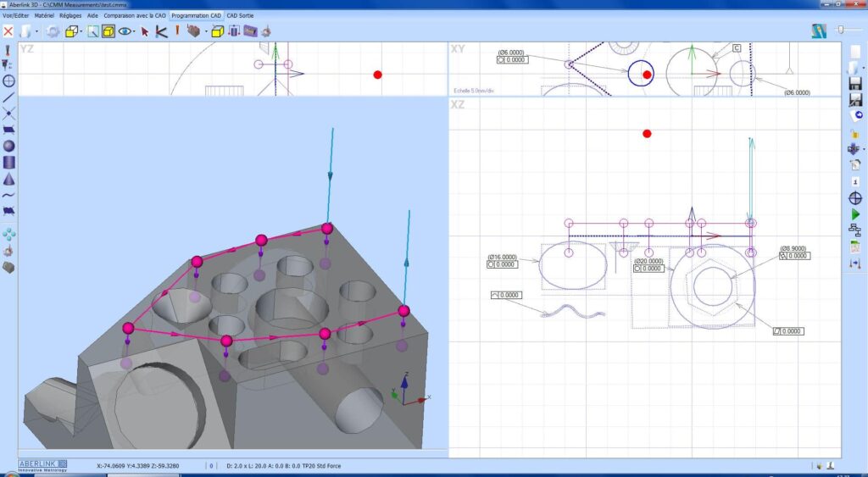Run the program with green play button
Screen dimensions: 868x477
click(855, 214)
